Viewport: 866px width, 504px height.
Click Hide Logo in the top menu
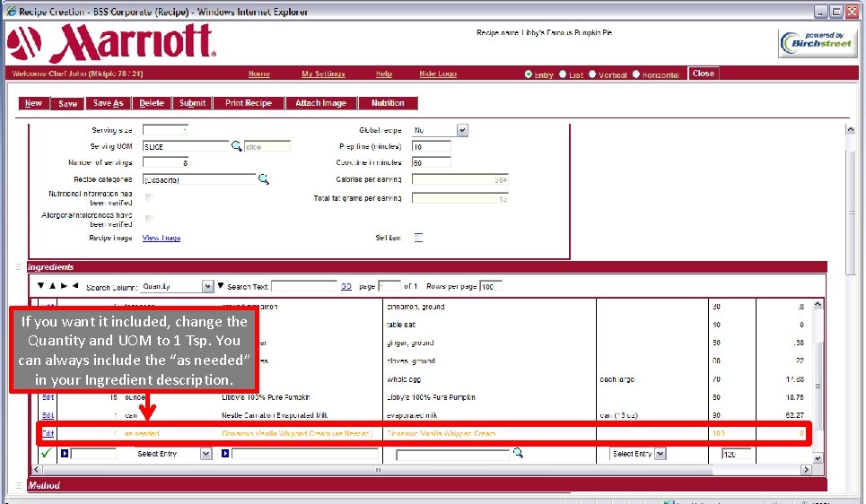click(438, 74)
